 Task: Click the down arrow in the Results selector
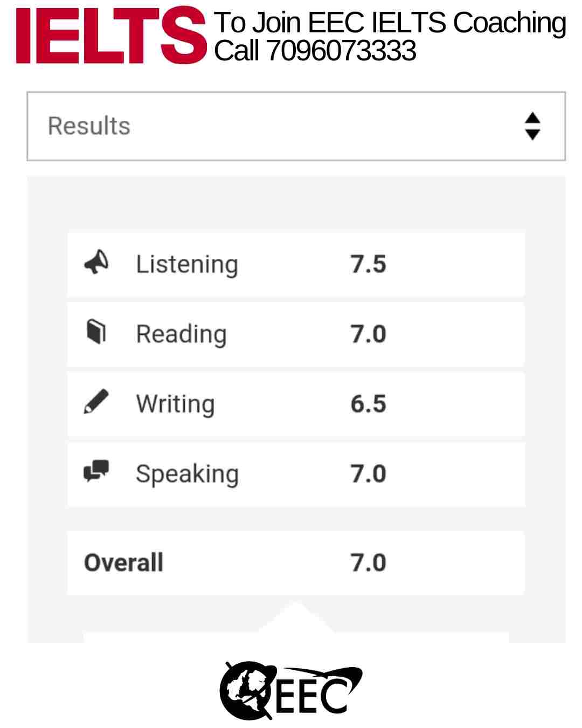point(532,134)
